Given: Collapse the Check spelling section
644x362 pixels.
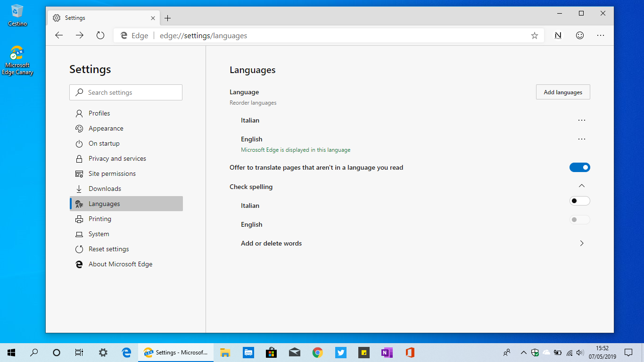Looking at the screenshot, I should [581, 186].
